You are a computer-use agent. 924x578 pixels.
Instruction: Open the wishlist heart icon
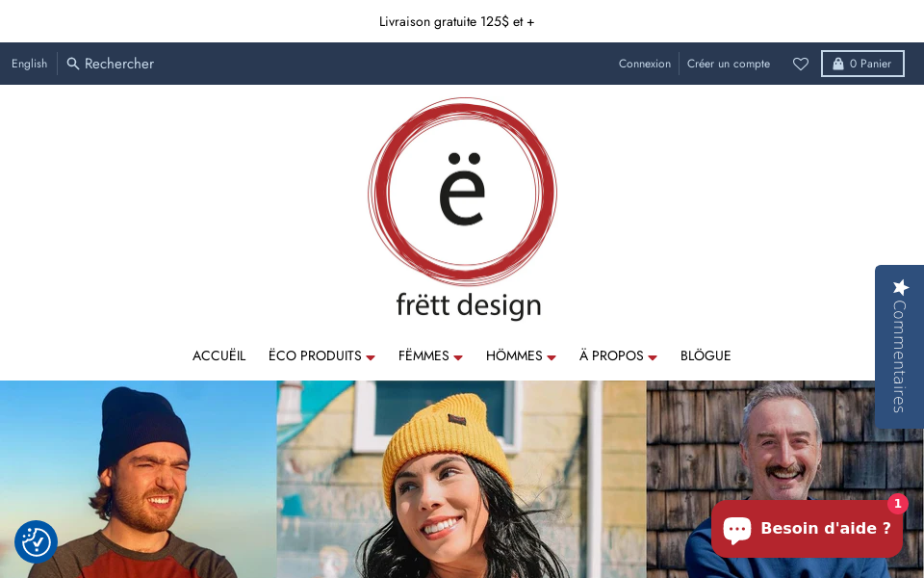coord(800,64)
